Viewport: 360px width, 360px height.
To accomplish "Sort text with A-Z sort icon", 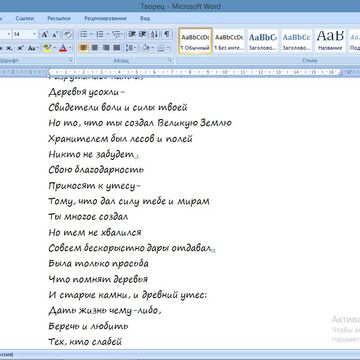I will [x=155, y=34].
